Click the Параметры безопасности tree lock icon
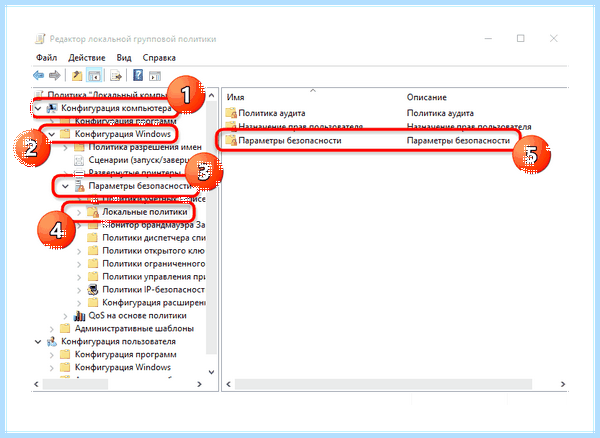 tap(79, 186)
